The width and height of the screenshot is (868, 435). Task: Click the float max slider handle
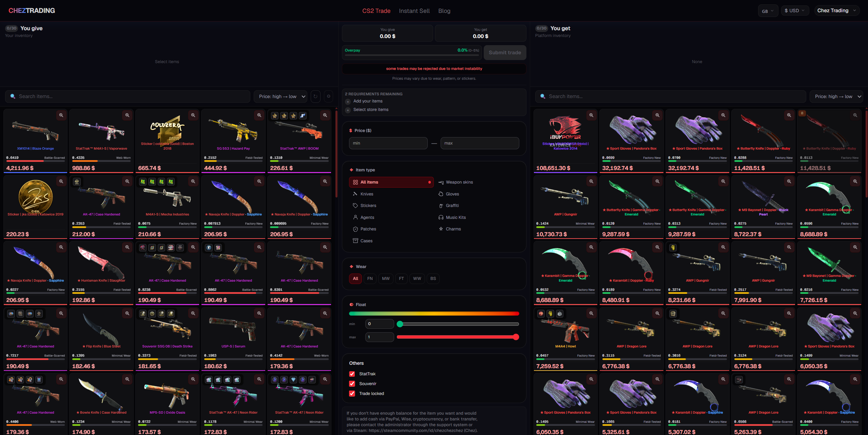click(x=516, y=337)
